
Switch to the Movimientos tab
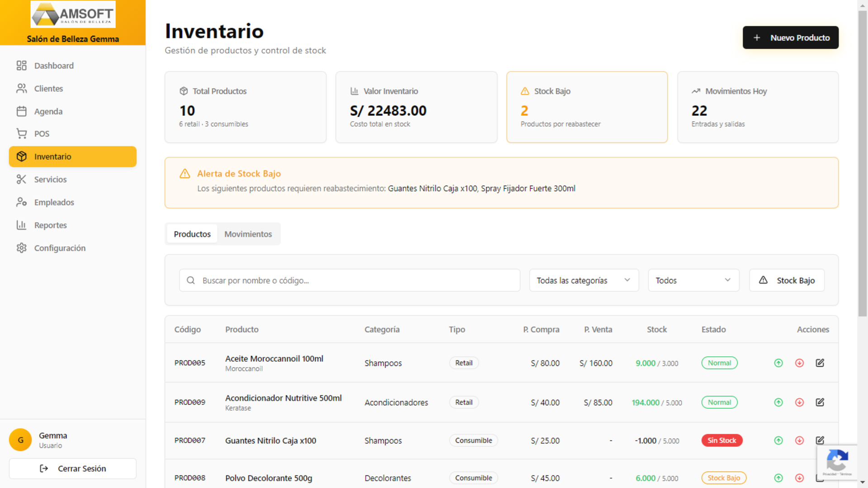click(x=248, y=234)
